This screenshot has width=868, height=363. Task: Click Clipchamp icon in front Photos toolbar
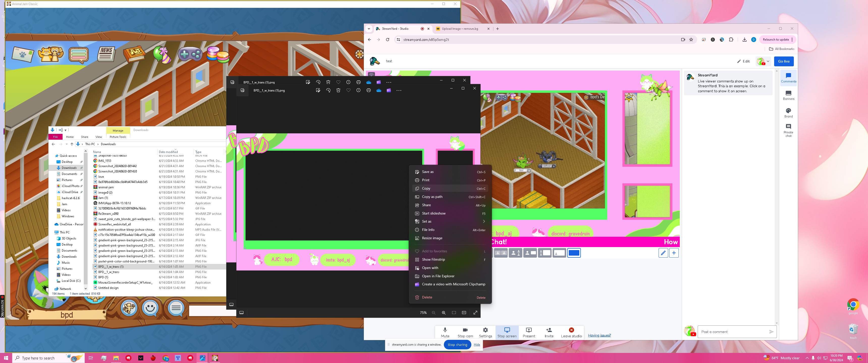click(x=389, y=90)
